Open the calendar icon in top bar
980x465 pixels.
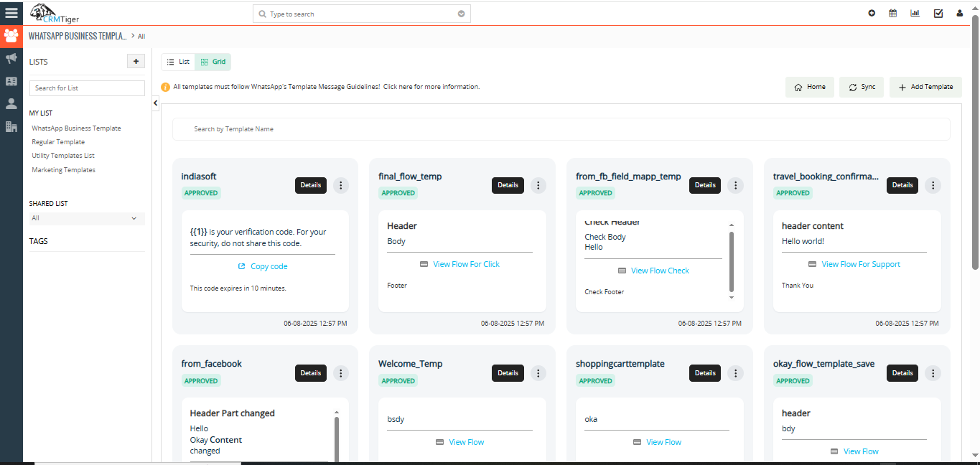click(x=893, y=13)
